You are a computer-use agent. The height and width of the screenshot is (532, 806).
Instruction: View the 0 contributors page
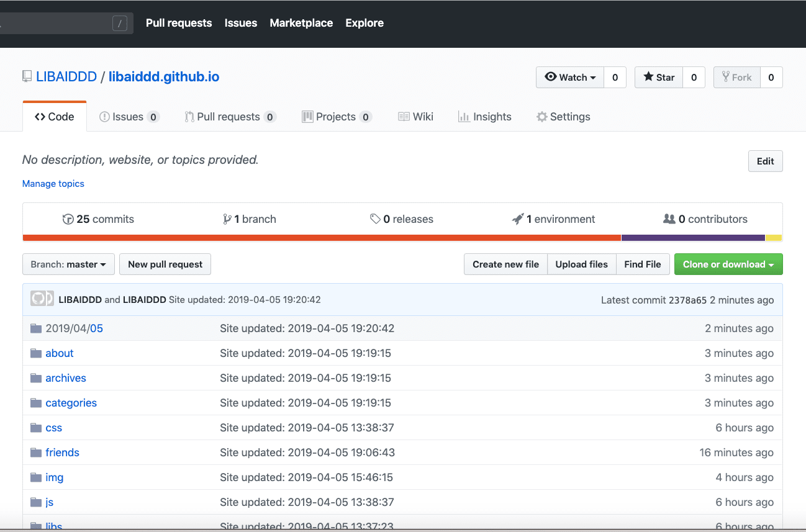point(705,219)
